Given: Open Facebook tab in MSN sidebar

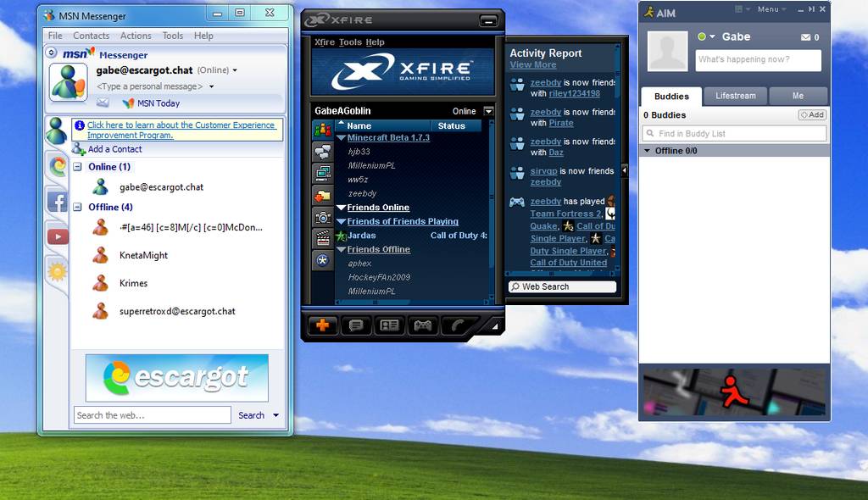Looking at the screenshot, I should 58,201.
